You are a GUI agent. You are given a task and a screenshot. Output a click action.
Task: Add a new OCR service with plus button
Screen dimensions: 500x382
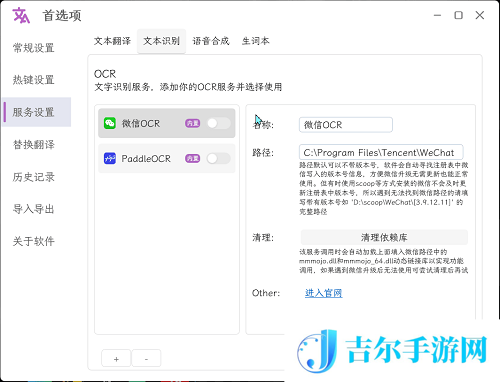point(116,359)
